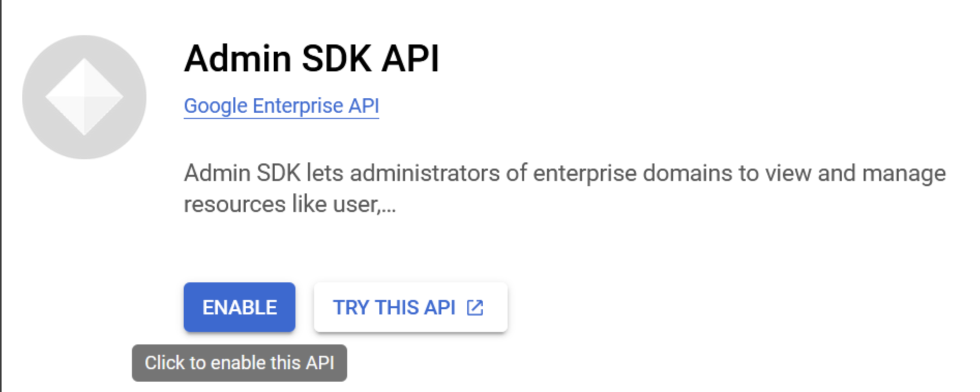This screenshot has height=392, width=980.
Task: Click the Admin SDK description paragraph
Action: click(565, 189)
